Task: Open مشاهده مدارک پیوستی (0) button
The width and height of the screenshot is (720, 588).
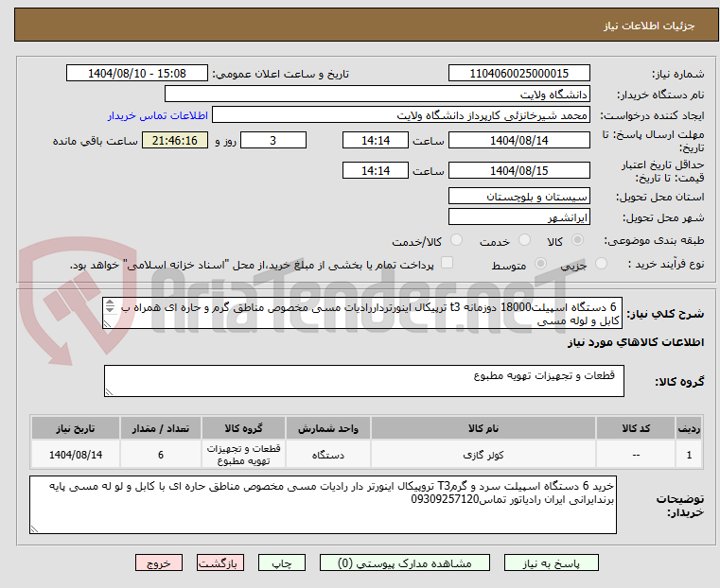Action: (405, 562)
